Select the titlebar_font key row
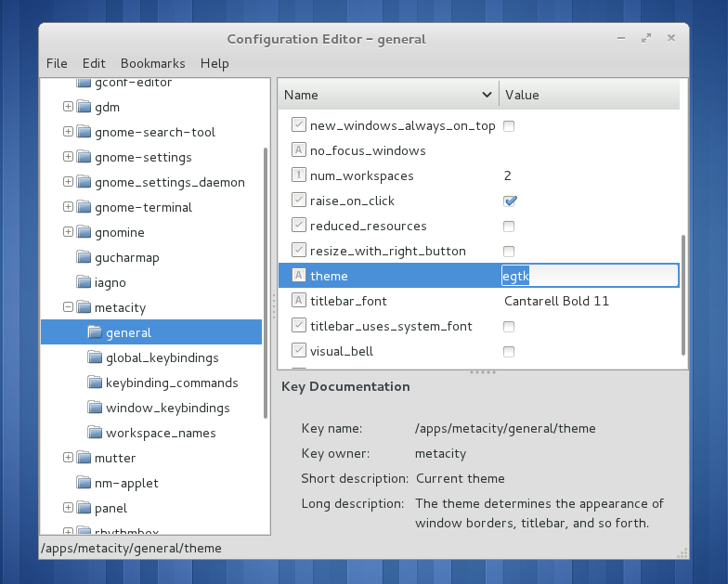This screenshot has width=728, height=584. click(479, 301)
